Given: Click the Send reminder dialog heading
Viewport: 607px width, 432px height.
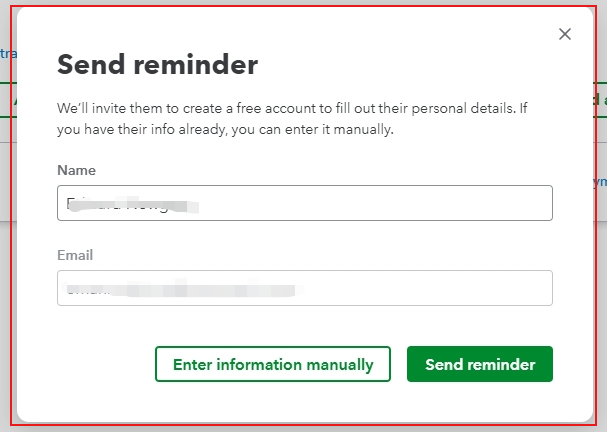Looking at the screenshot, I should pyautogui.click(x=157, y=65).
